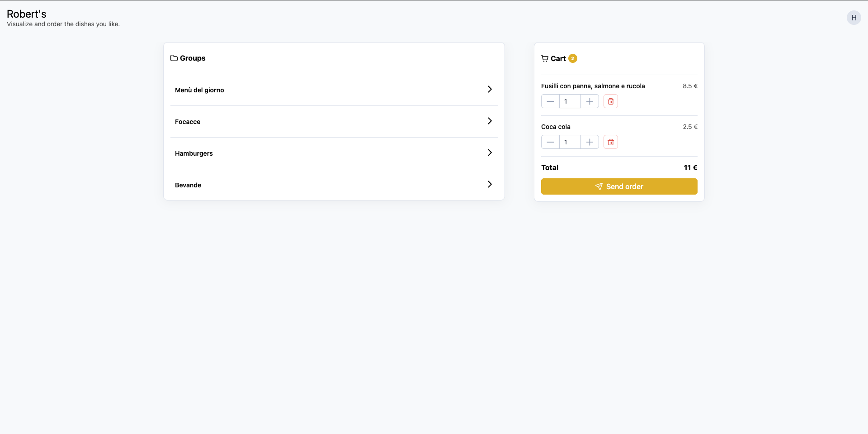Image resolution: width=868 pixels, height=434 pixels.
Task: Open the Focacce group
Action: click(x=334, y=122)
